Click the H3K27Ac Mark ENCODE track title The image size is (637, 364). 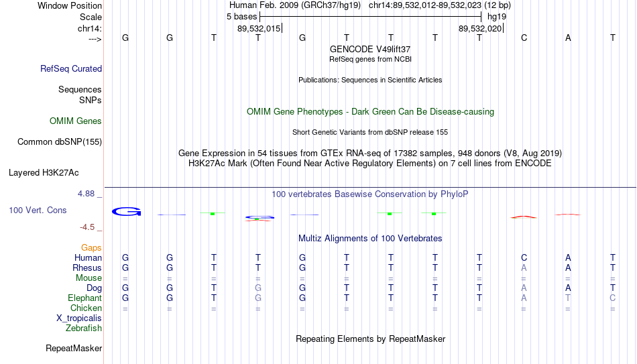click(x=370, y=164)
